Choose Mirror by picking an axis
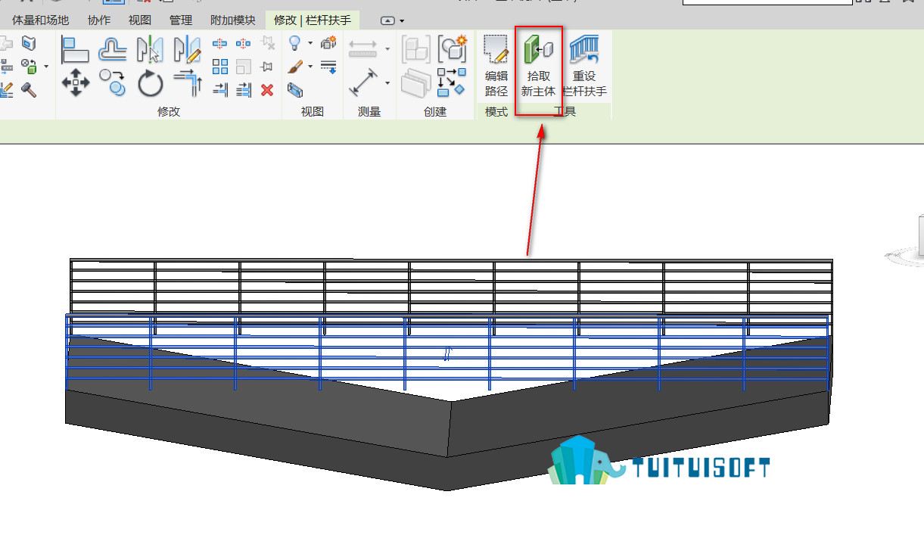Image resolution: width=924 pixels, height=560 pixels. coord(151,49)
